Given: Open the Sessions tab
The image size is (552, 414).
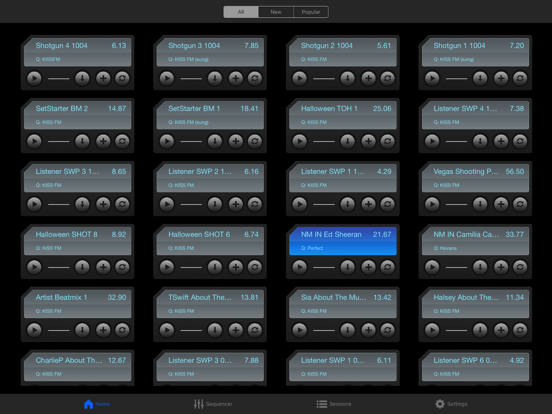Looking at the screenshot, I should click(334, 404).
